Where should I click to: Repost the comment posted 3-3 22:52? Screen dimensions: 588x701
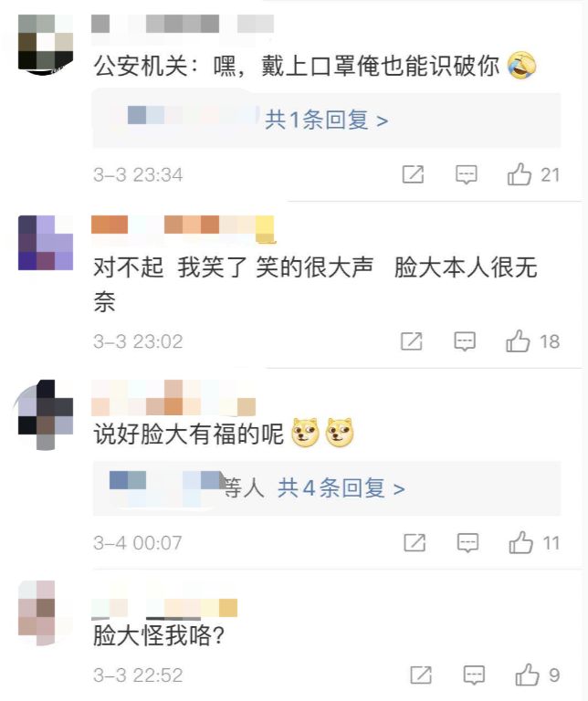(421, 675)
